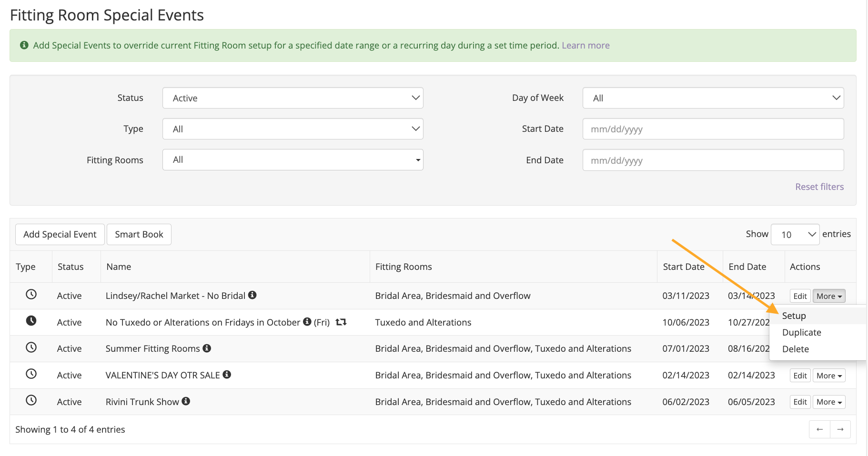868x456 pixels.
Task: Click the Showing 1 to 4 of 4 entries text
Action: click(70, 430)
